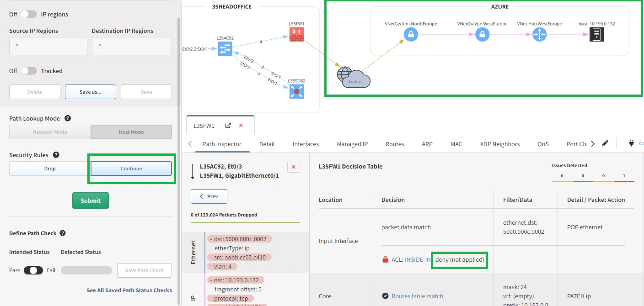Click the VNet-Hub.WestEurope hub icon

coord(539,34)
